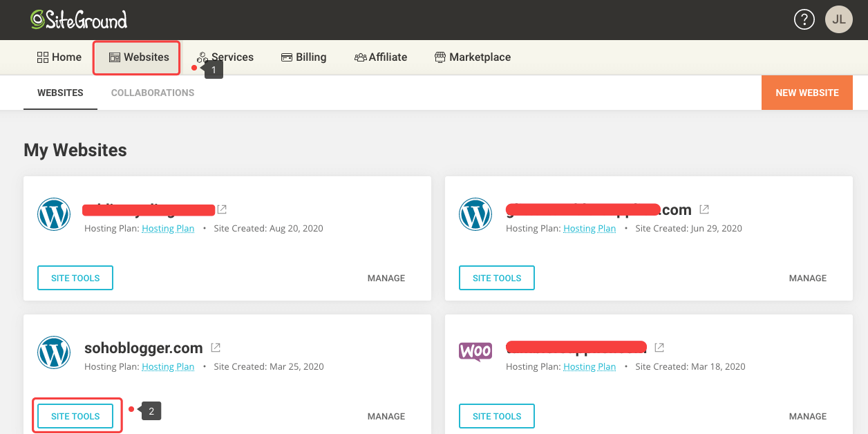Click external link icon next to WooCommerce site
The width and height of the screenshot is (868, 434).
tap(659, 348)
